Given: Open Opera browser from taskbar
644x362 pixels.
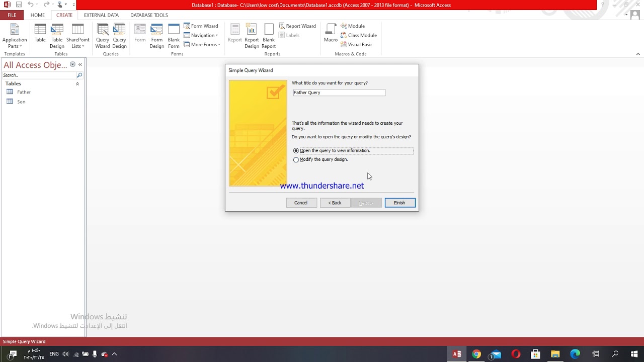Looking at the screenshot, I should tap(516, 354).
